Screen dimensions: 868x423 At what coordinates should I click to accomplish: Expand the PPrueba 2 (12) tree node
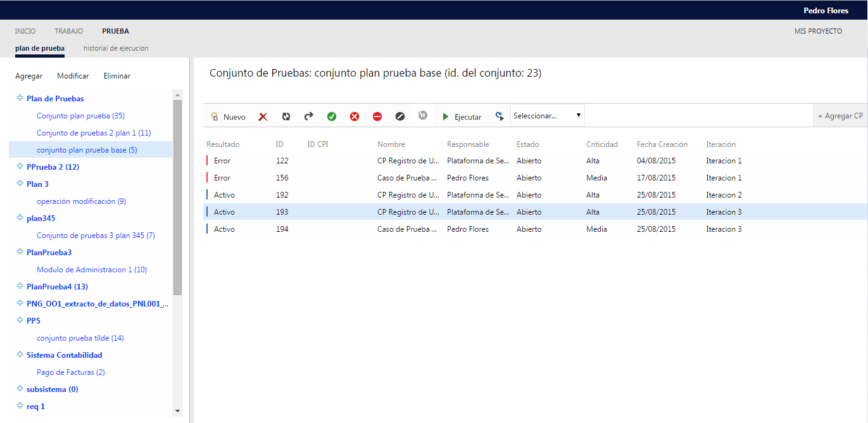pyautogui.click(x=20, y=167)
